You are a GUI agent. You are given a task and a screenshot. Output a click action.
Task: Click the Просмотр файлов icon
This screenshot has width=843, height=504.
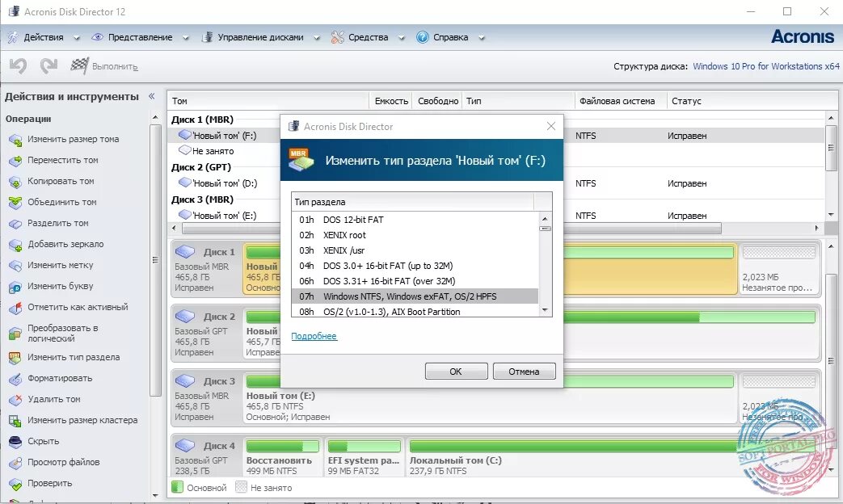15,463
